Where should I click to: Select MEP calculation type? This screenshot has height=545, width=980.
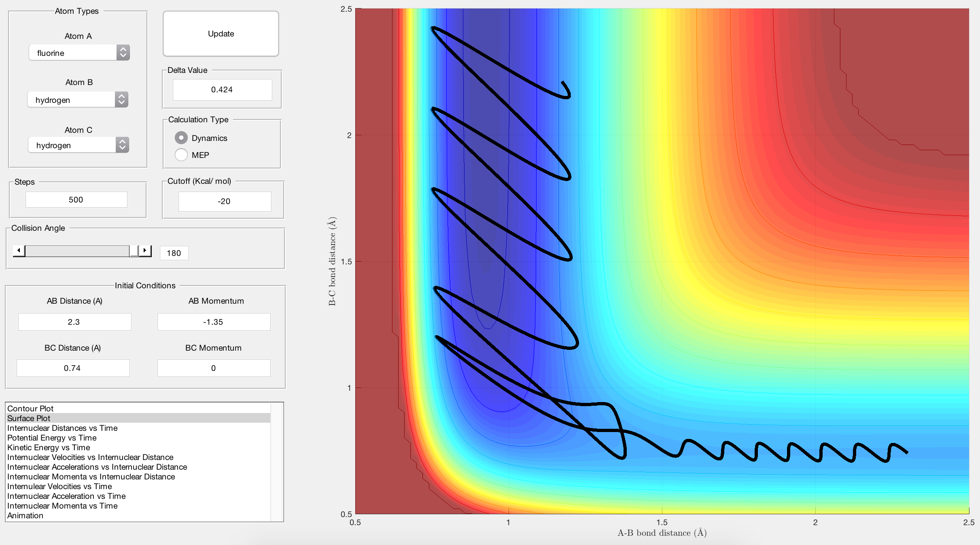click(181, 155)
